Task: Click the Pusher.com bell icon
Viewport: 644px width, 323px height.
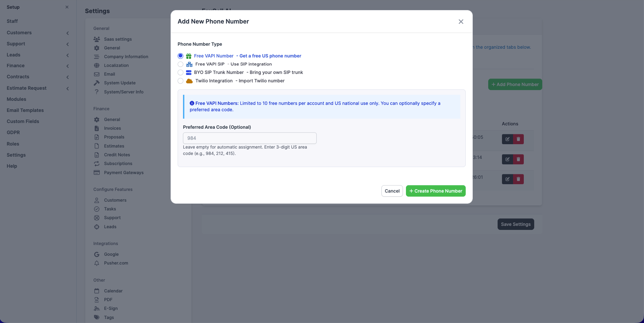Action: (97, 263)
